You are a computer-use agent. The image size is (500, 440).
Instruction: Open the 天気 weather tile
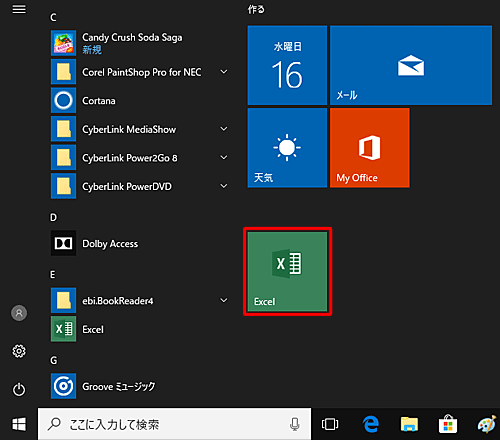click(287, 148)
